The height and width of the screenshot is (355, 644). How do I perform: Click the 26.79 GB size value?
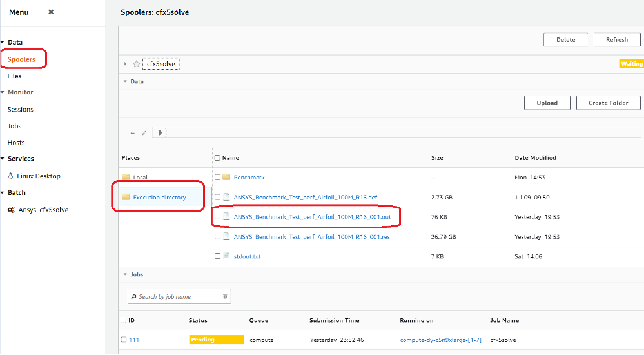[x=444, y=237]
